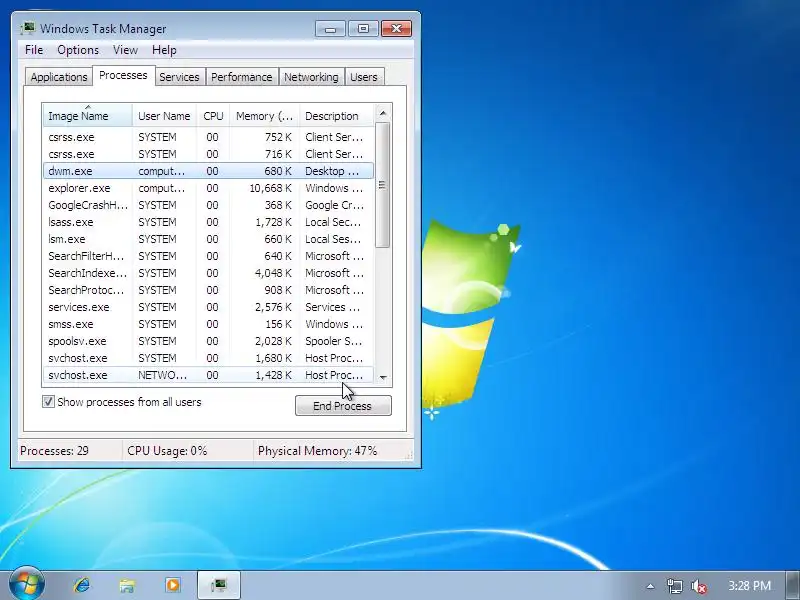Click Physical Memory: 47% status entry
The width and height of the screenshot is (800, 600).
[317, 451]
